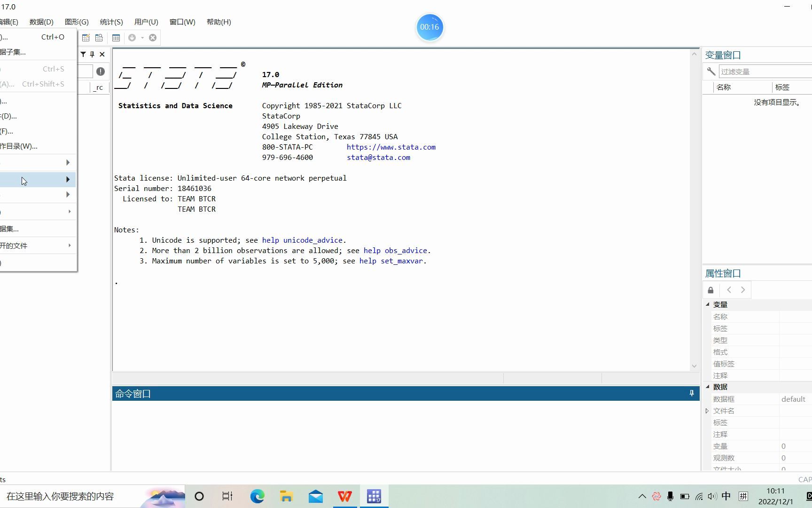The height and width of the screenshot is (508, 812).
Task: Open Cortana circle icon on taskbar
Action: click(x=199, y=496)
